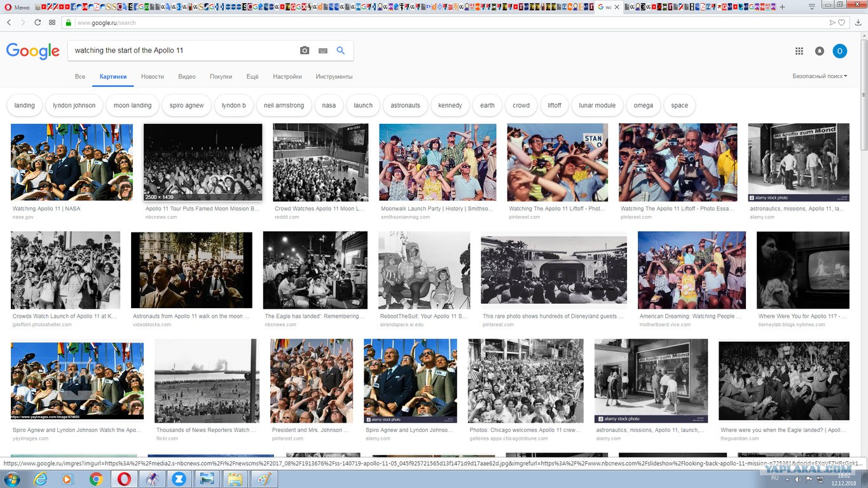This screenshot has width=868, height=488.
Task: Filter by the 'lyndon johnson' chip
Action: pos(74,105)
